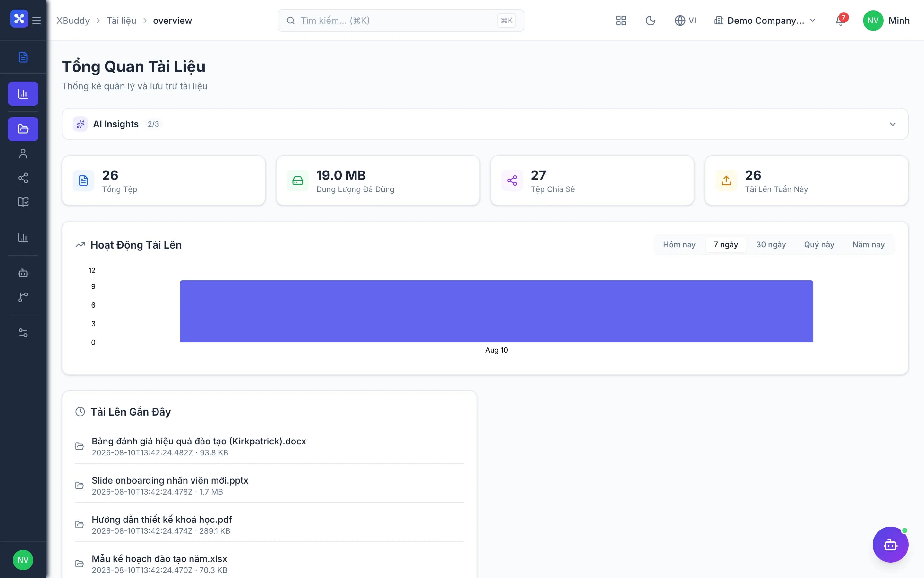Open Minh user profile menu
Image resolution: width=924 pixels, height=578 pixels.
pyautogui.click(x=886, y=21)
